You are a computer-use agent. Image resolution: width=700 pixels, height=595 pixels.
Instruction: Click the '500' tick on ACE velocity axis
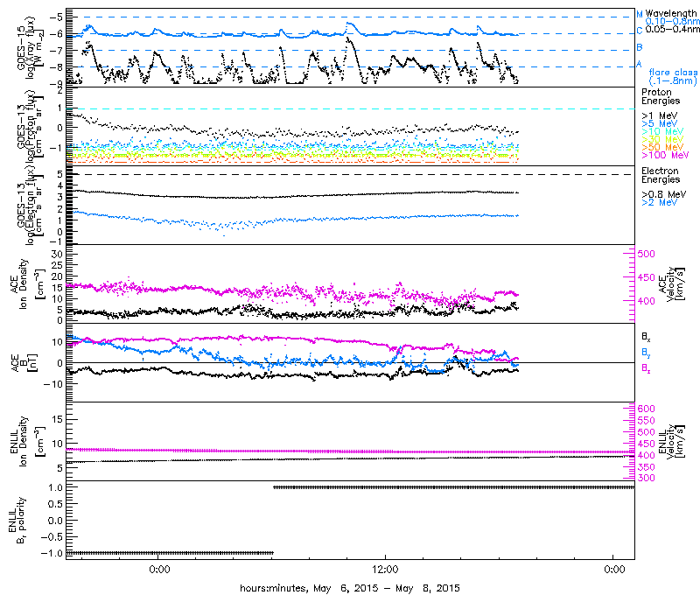click(x=646, y=254)
